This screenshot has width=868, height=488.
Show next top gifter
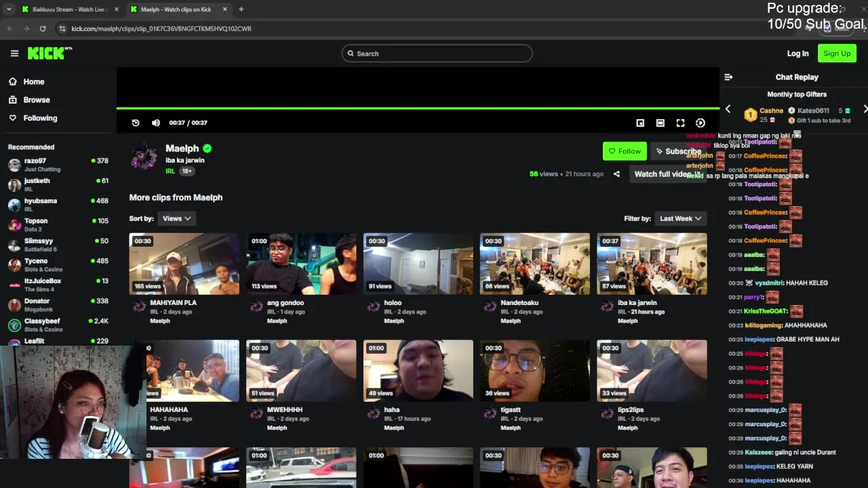(x=865, y=109)
